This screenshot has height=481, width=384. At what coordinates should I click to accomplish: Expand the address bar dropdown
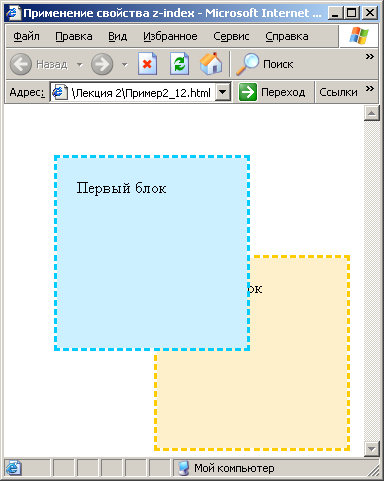[223, 92]
